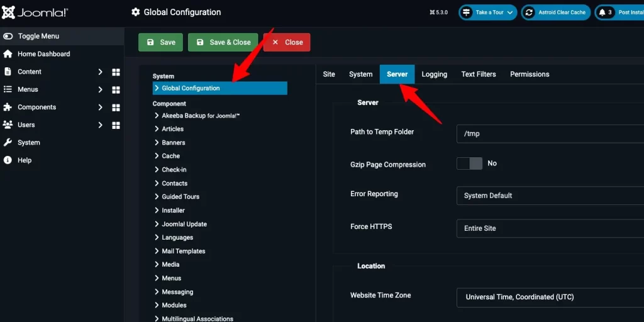Select the Server tab
The image size is (644, 322).
(397, 74)
